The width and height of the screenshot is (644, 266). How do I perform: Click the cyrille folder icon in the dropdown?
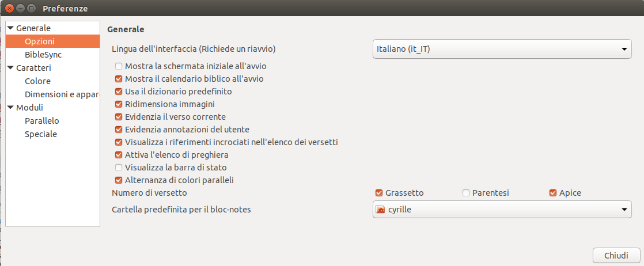tap(380, 210)
